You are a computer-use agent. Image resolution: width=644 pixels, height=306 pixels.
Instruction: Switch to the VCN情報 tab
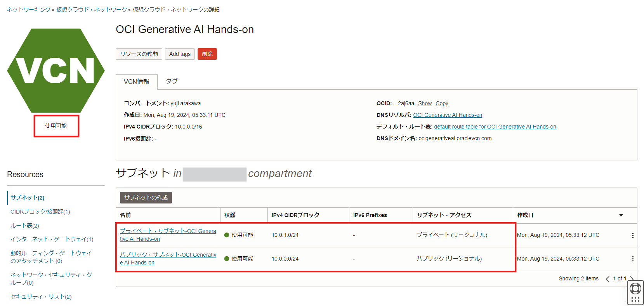point(137,82)
